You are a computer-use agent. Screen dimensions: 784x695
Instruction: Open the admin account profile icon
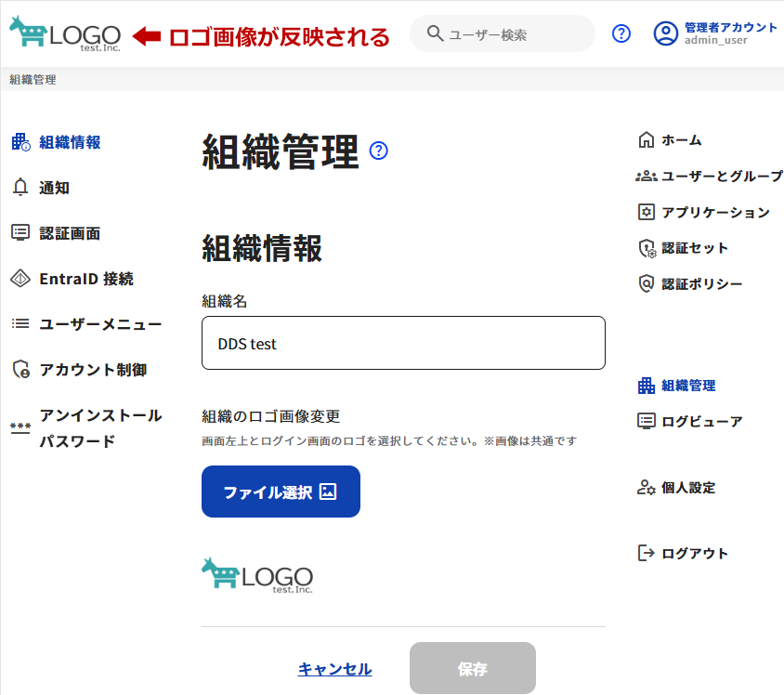point(665,34)
